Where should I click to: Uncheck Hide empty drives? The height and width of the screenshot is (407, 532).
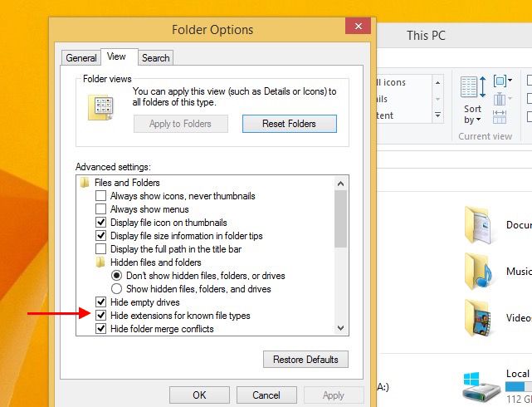click(x=100, y=302)
